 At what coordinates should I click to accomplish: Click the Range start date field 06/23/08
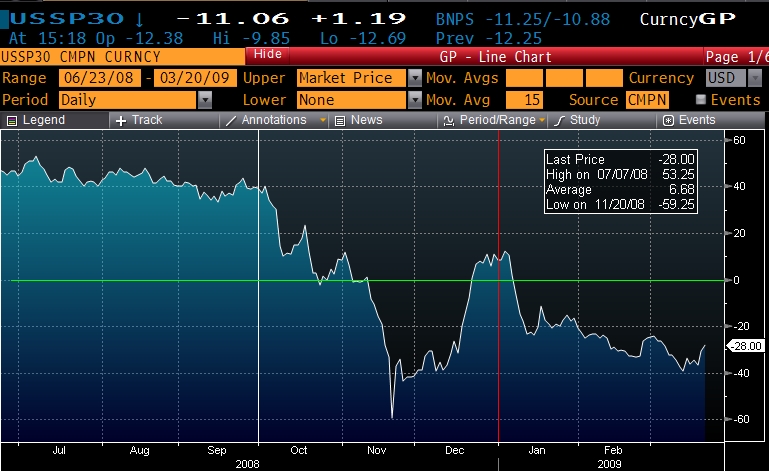(x=101, y=78)
